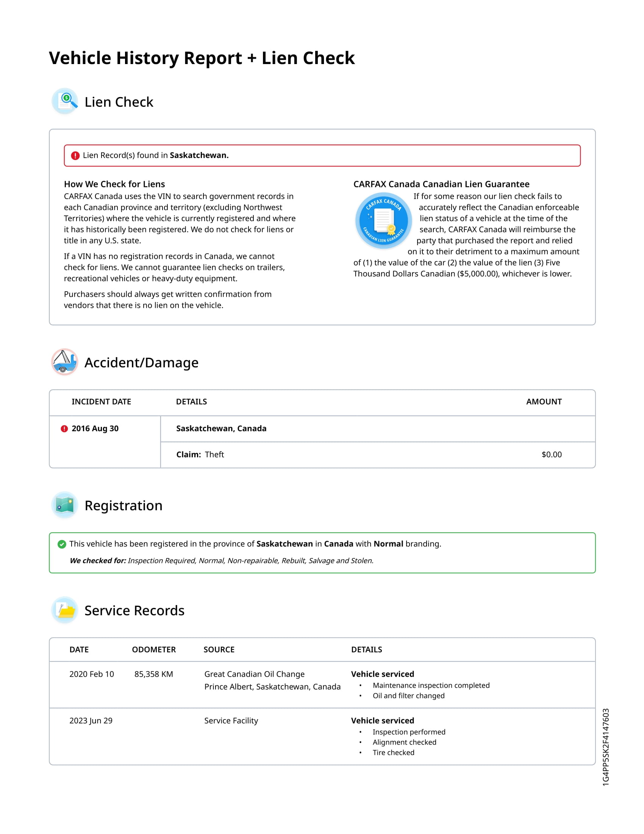
Task: Click 'Tire checked' bullet
Action: (x=393, y=752)
